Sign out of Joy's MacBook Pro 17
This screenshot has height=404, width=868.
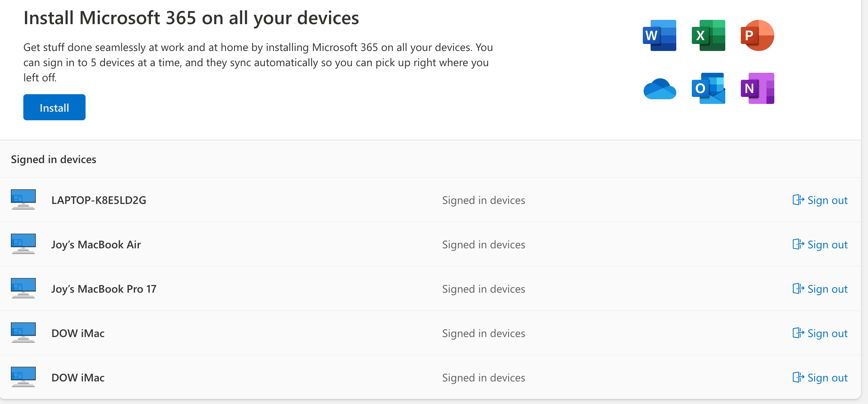pyautogui.click(x=820, y=289)
